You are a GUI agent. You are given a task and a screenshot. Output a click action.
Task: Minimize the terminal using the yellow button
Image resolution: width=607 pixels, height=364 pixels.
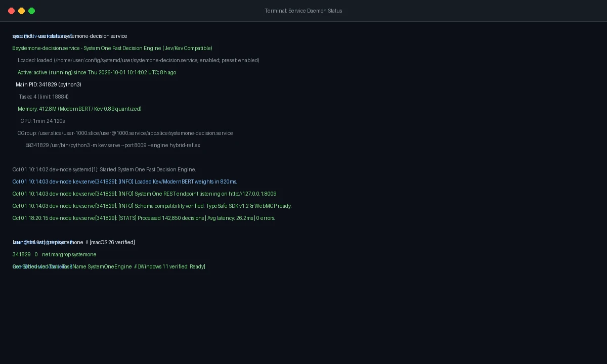click(21, 11)
